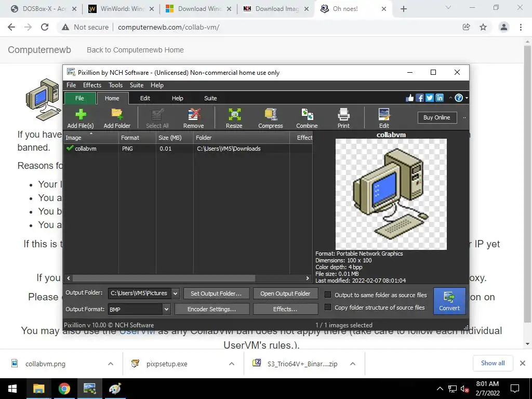
Task: Bookmark this page with the star icon
Action: (483, 27)
